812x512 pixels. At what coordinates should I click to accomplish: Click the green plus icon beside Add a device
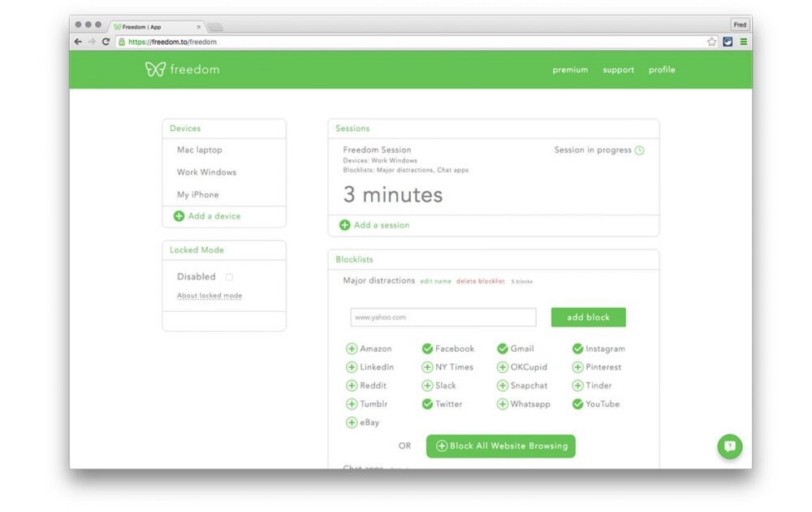coord(179,216)
